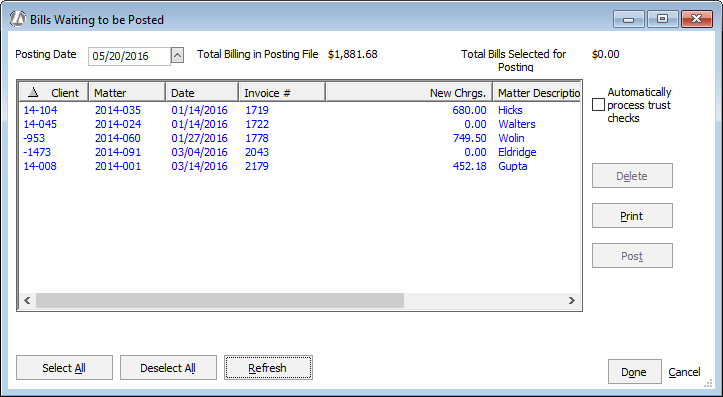Click invoice number 1778

point(257,138)
